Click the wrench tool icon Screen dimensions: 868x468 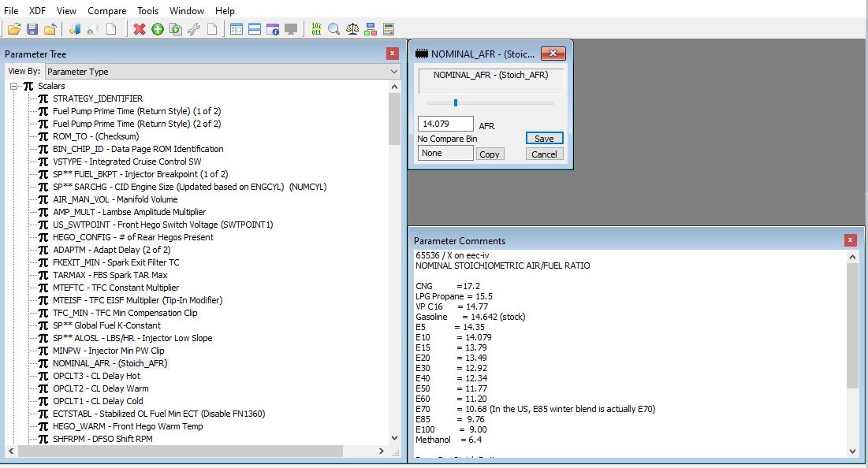coord(193,29)
